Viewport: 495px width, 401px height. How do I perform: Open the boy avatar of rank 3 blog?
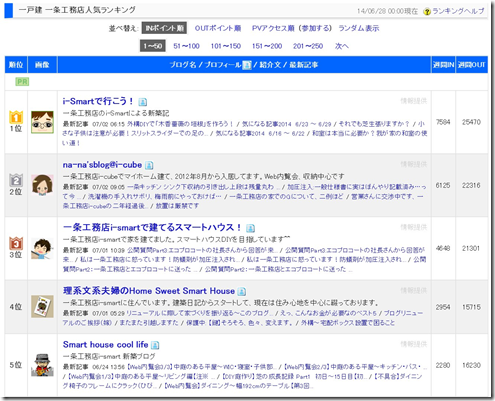click(x=42, y=248)
